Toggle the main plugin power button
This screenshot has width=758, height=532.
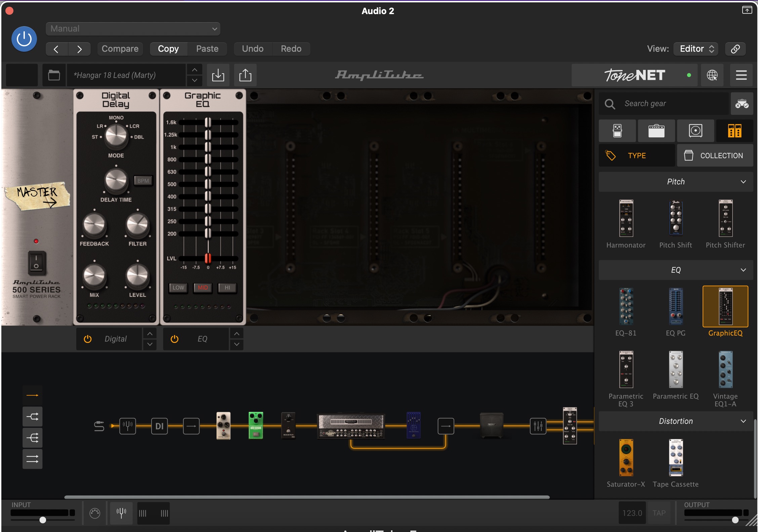[24, 39]
